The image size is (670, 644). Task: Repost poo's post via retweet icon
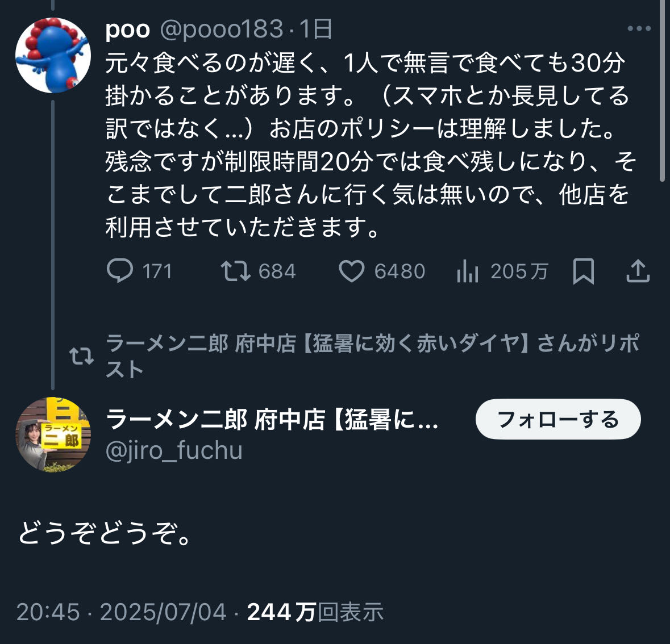pyautogui.click(x=235, y=271)
